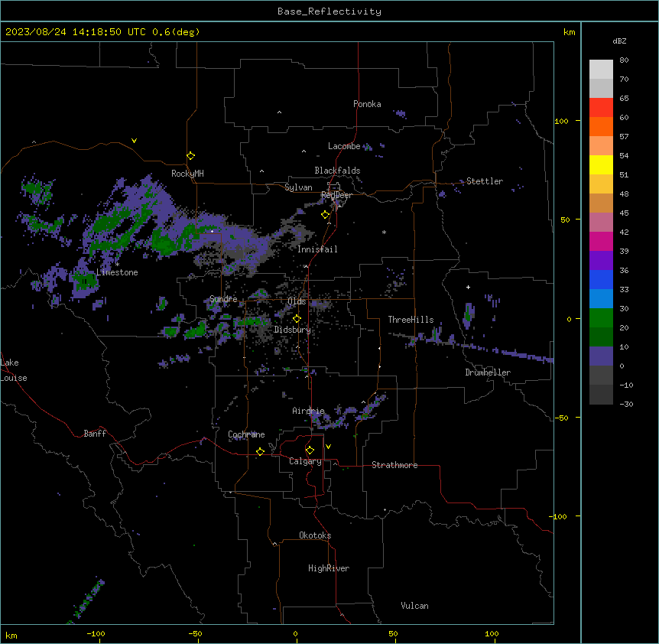Click the 65 value in dBZ legend

coord(624,98)
